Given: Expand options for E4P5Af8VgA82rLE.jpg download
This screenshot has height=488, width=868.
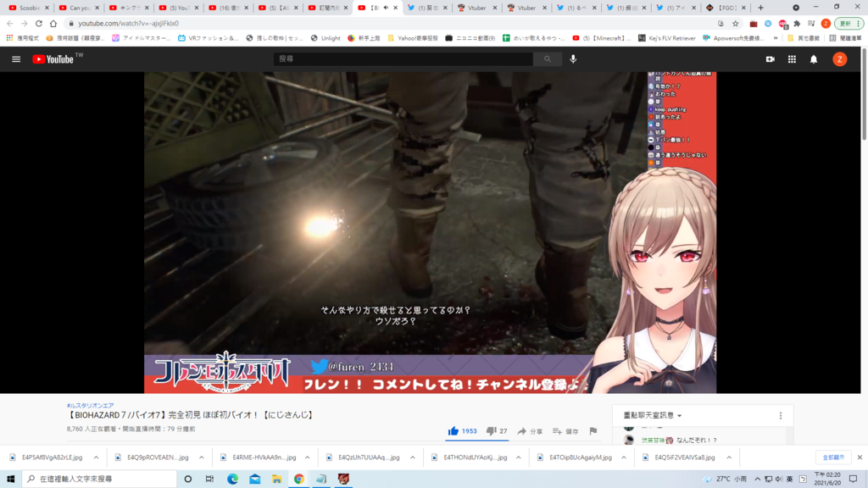Looking at the screenshot, I should (x=97, y=457).
